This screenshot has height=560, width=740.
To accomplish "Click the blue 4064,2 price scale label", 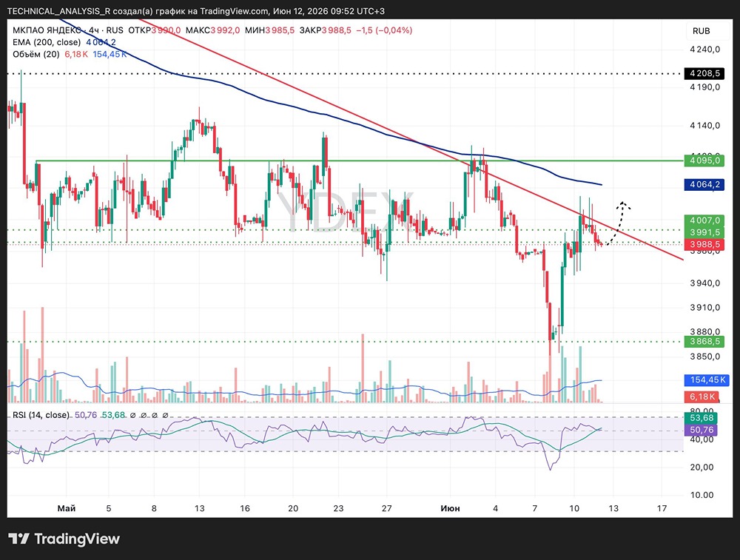I will coord(704,184).
